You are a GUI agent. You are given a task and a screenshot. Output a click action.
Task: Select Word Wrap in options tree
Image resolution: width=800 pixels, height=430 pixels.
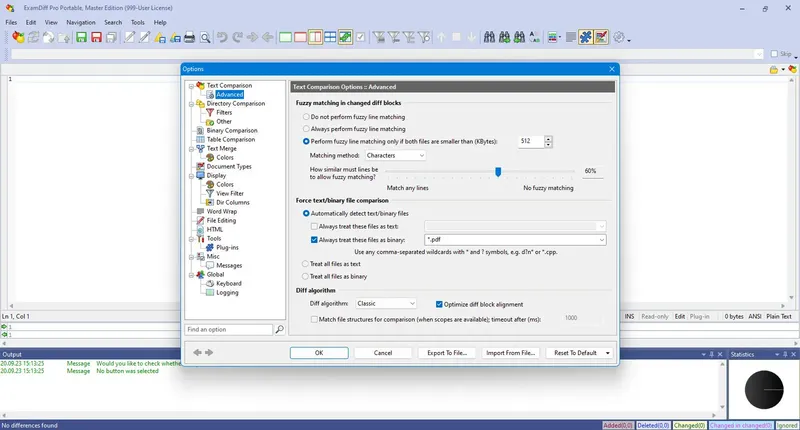pyautogui.click(x=221, y=212)
